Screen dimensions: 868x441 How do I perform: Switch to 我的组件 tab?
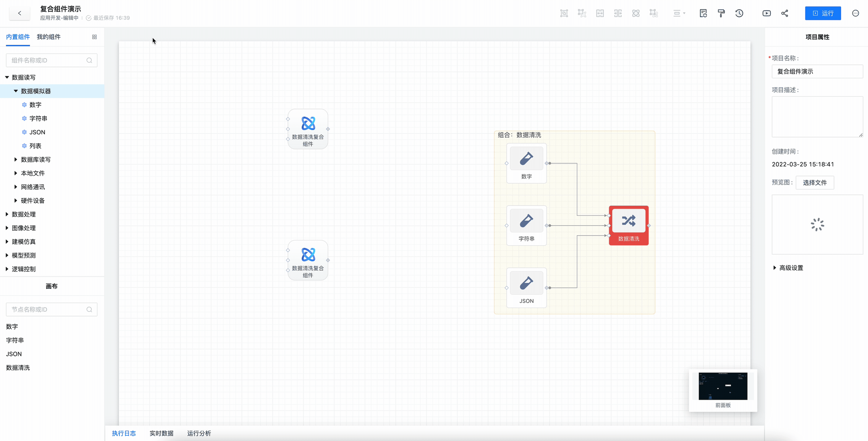[x=48, y=37]
